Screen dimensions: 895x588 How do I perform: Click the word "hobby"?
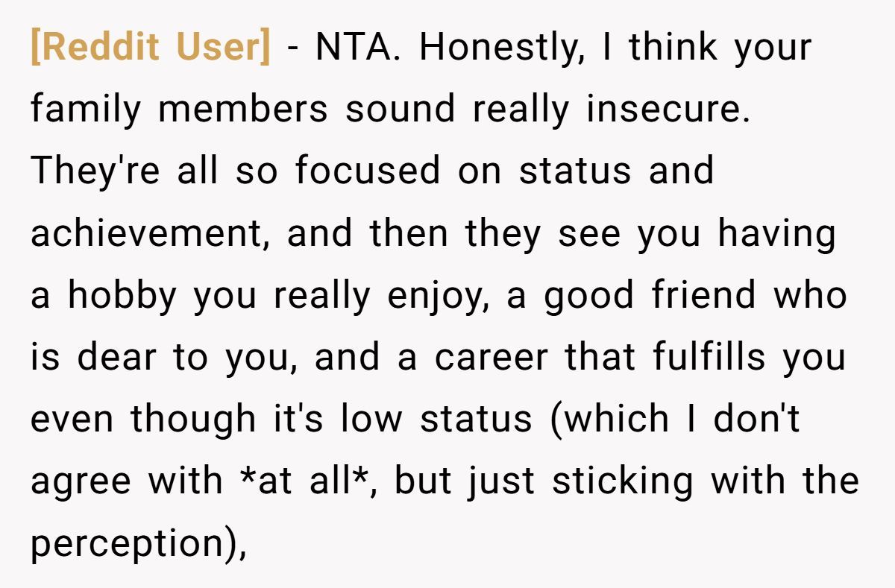(124, 297)
